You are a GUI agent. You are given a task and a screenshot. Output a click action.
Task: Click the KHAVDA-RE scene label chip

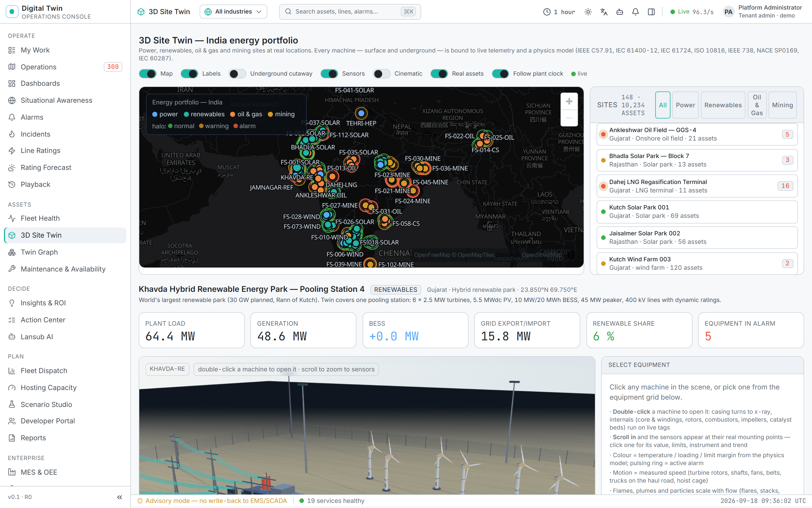click(x=167, y=369)
